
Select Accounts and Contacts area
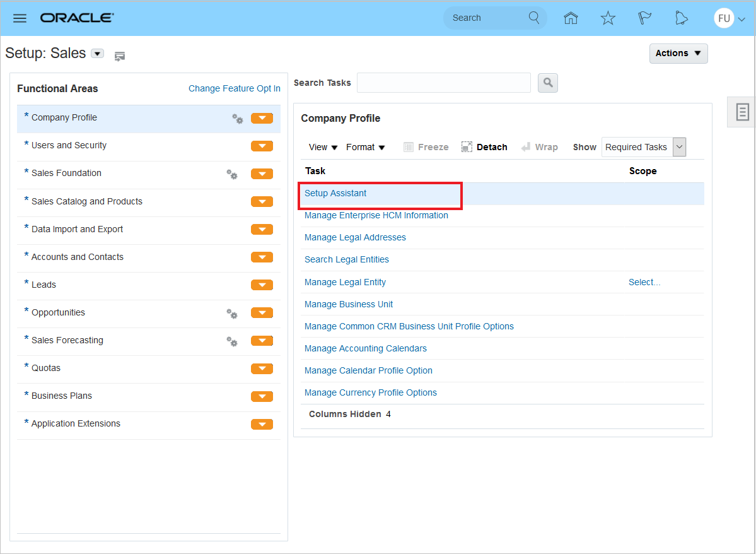(x=77, y=257)
